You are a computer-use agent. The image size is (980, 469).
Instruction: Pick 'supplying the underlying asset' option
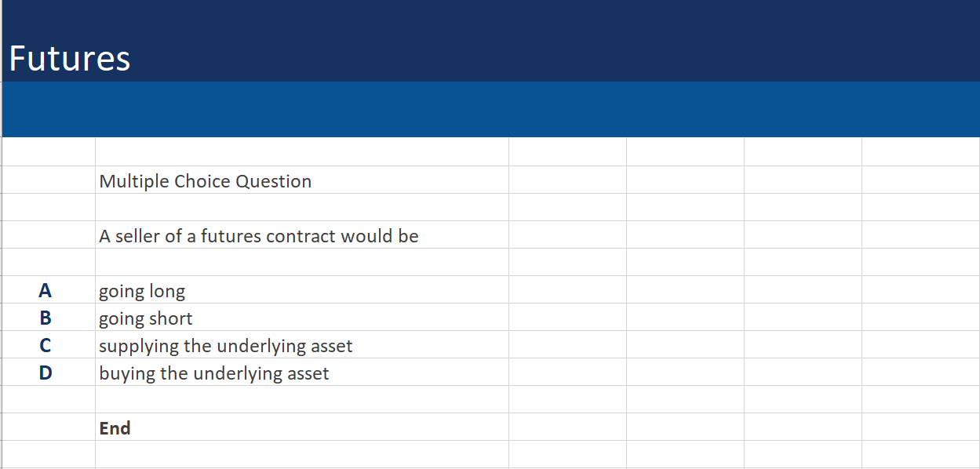tap(226, 346)
